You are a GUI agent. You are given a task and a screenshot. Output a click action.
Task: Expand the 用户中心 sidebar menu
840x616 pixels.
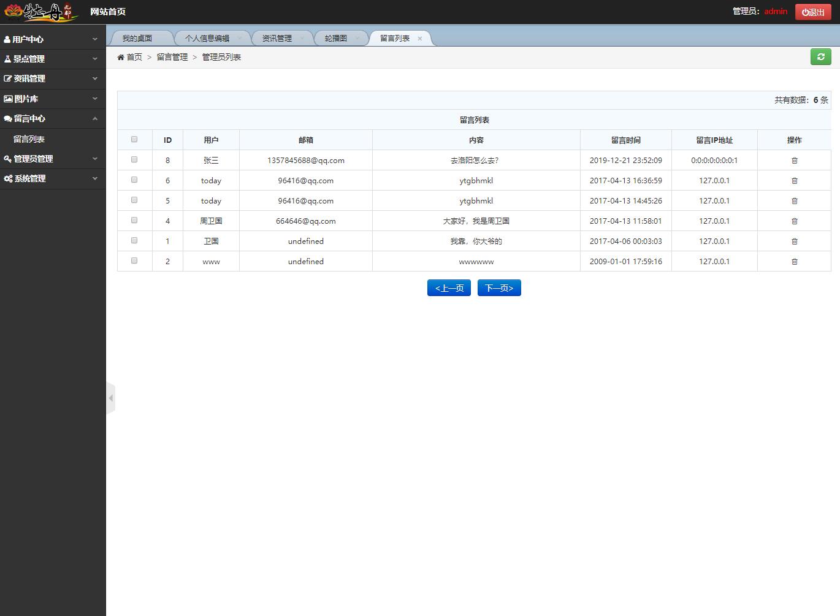(52, 39)
